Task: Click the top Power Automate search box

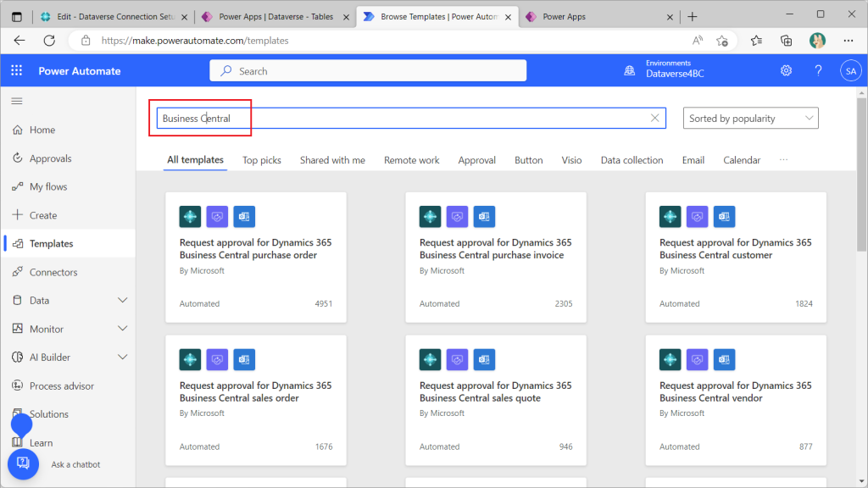Action: point(368,71)
